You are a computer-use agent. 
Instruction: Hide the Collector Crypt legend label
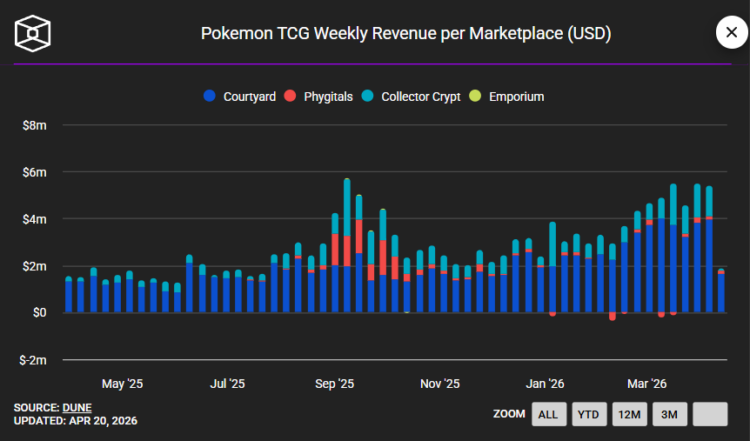(x=420, y=97)
